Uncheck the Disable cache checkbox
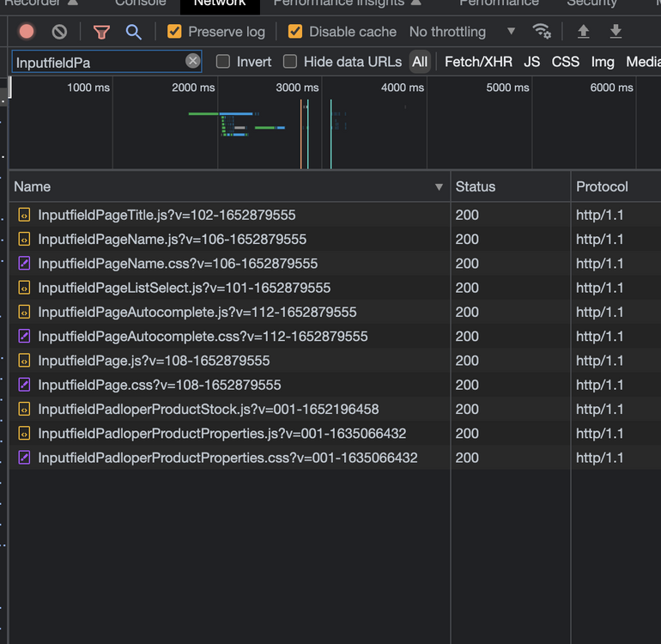The height and width of the screenshot is (644, 661). 295,32
